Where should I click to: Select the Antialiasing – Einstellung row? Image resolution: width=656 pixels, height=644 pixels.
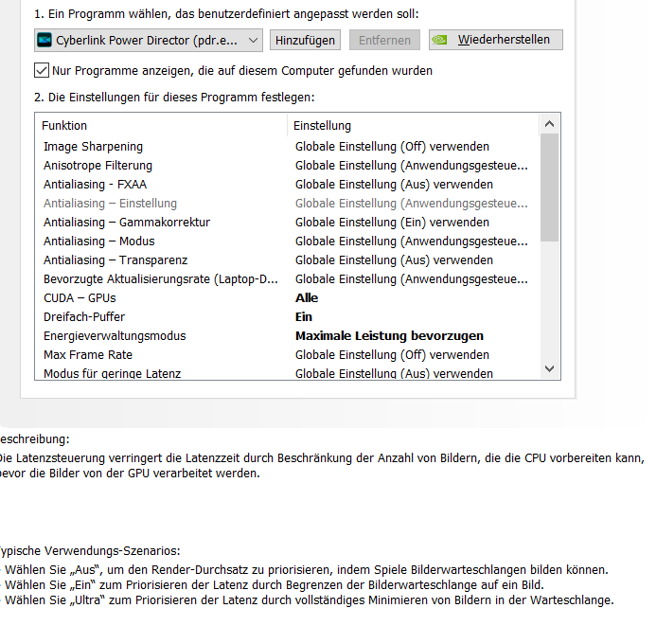click(x=288, y=204)
